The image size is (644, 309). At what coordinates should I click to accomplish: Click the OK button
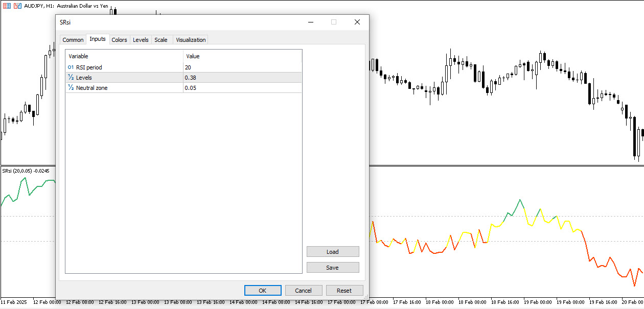tap(263, 291)
